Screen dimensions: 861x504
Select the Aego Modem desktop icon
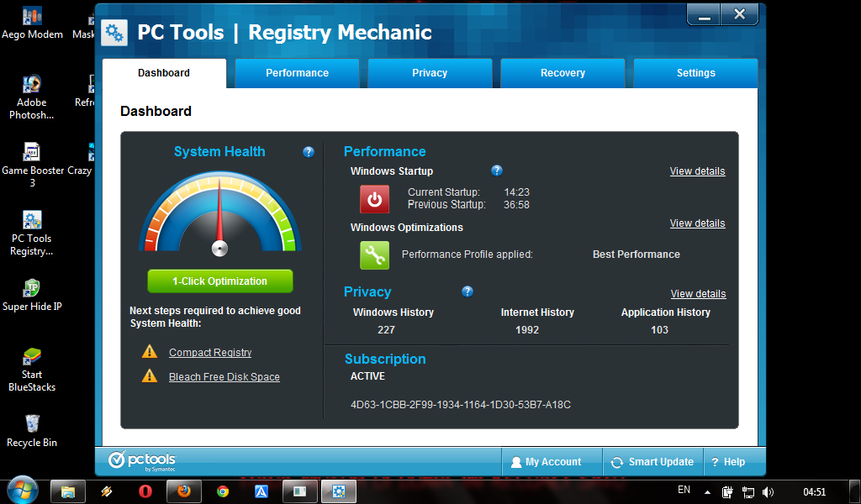(x=33, y=23)
